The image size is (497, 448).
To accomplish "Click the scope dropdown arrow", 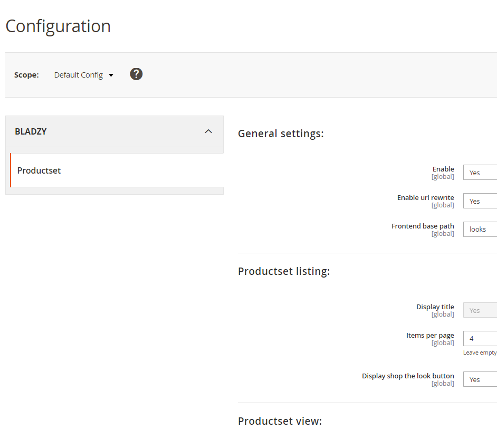I will (x=111, y=75).
